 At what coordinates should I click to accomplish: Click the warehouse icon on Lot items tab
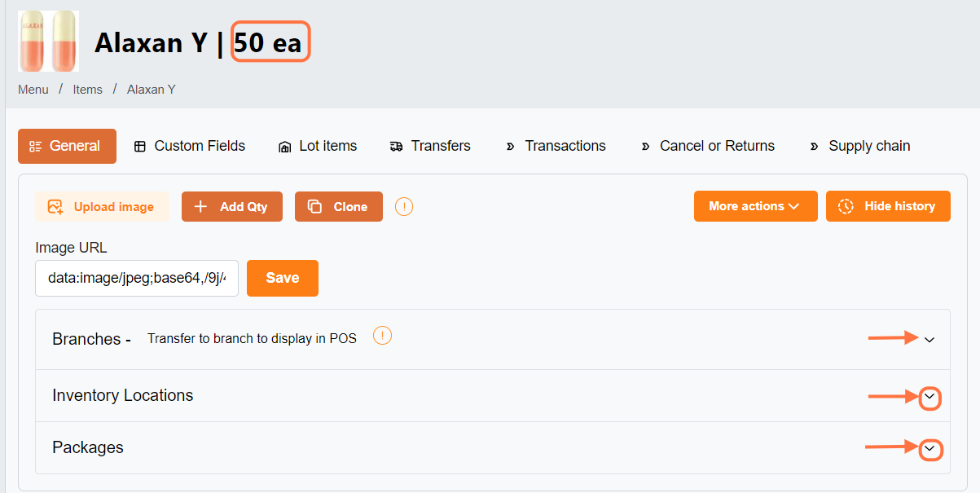click(x=285, y=147)
